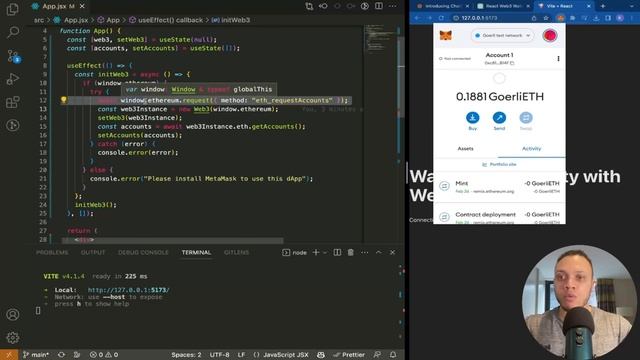The height and width of the screenshot is (360, 640).
Task: Open Source Control view with pending badge
Action: coord(13,56)
